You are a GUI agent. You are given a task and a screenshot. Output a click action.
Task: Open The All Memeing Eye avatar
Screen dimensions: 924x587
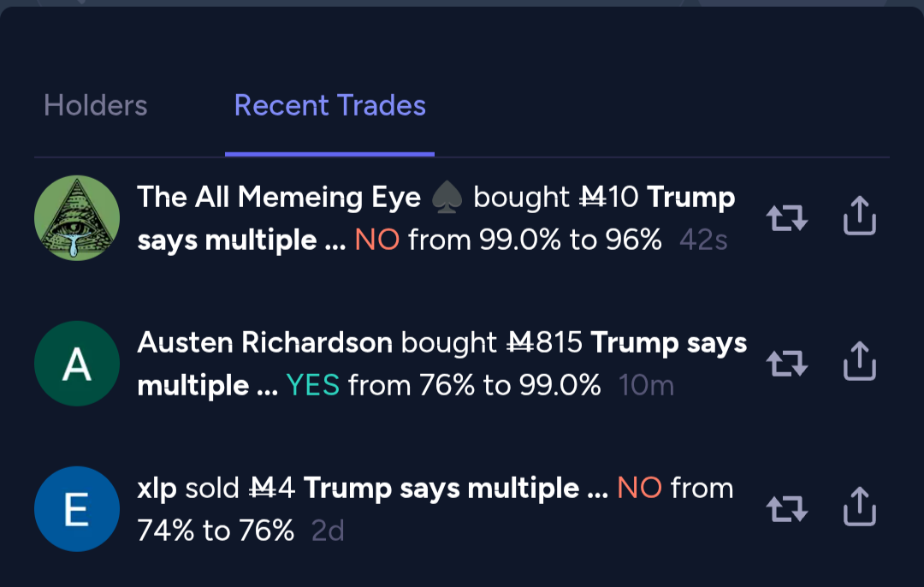(77, 218)
